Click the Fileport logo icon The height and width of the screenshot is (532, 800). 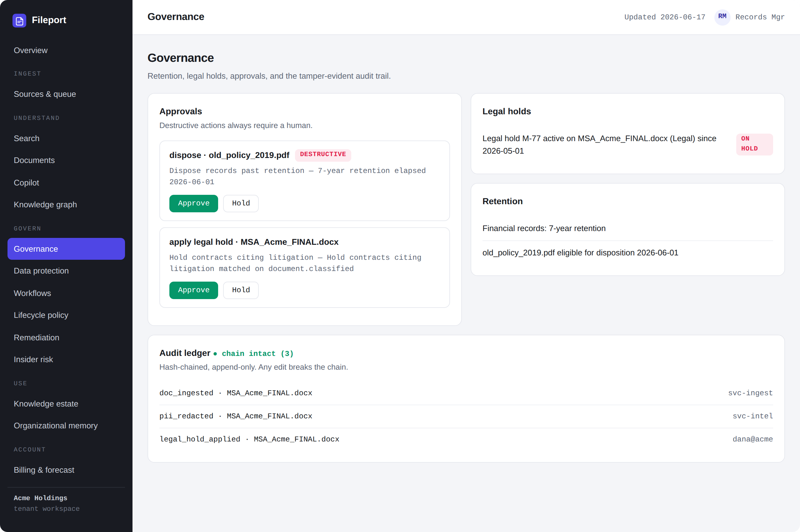click(19, 20)
